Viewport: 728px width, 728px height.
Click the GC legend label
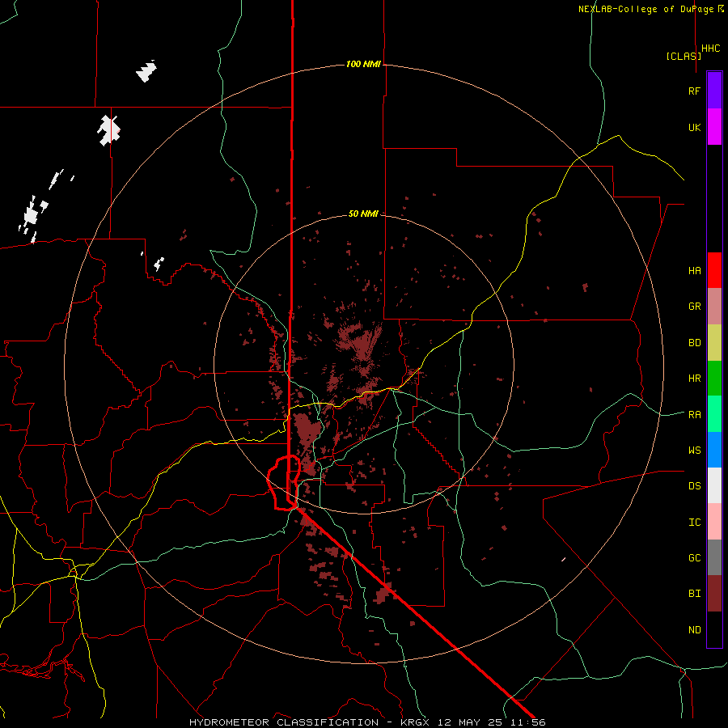pyautogui.click(x=694, y=558)
